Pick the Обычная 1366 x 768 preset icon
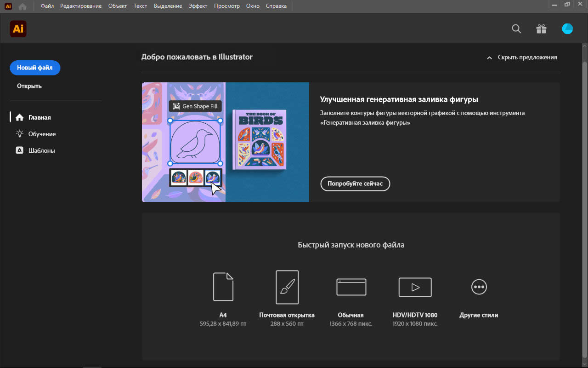This screenshot has height=368, width=588. click(x=351, y=287)
